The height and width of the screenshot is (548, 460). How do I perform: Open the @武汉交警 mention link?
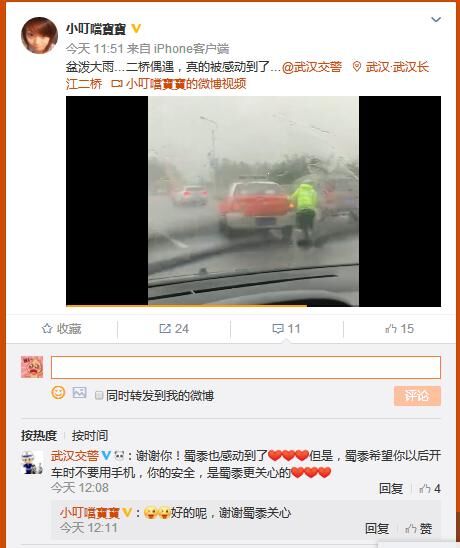(312, 67)
